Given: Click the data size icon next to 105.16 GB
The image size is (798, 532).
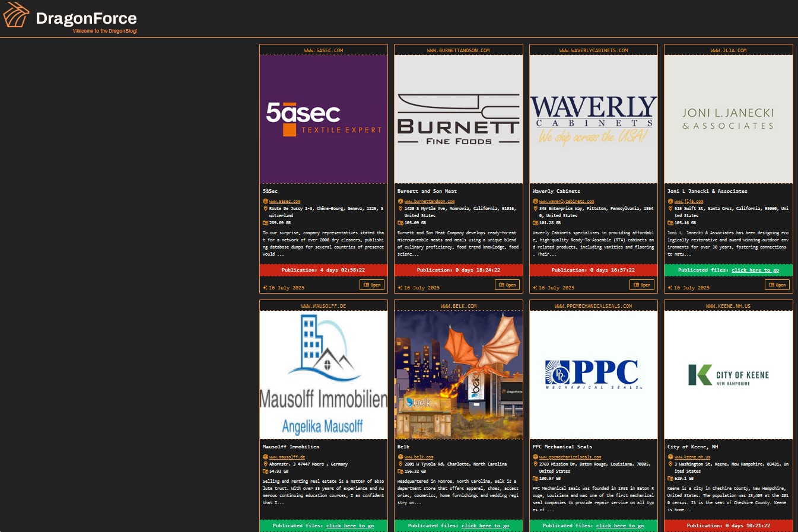Looking at the screenshot, I should pos(670,223).
